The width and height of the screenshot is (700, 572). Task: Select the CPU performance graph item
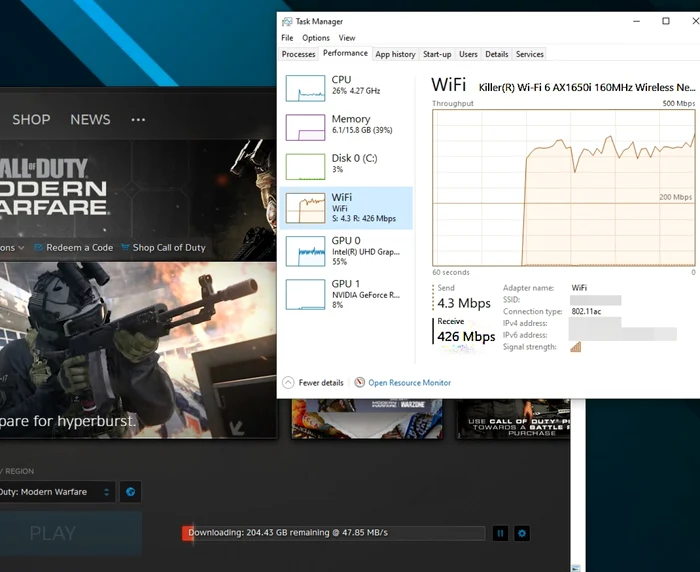[346, 88]
